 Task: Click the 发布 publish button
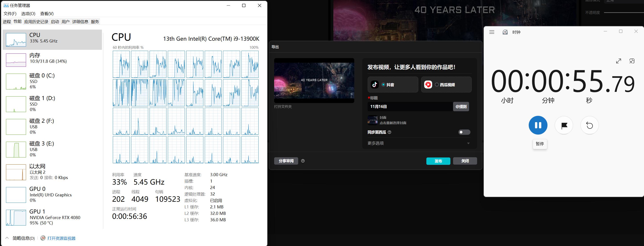[x=438, y=161]
